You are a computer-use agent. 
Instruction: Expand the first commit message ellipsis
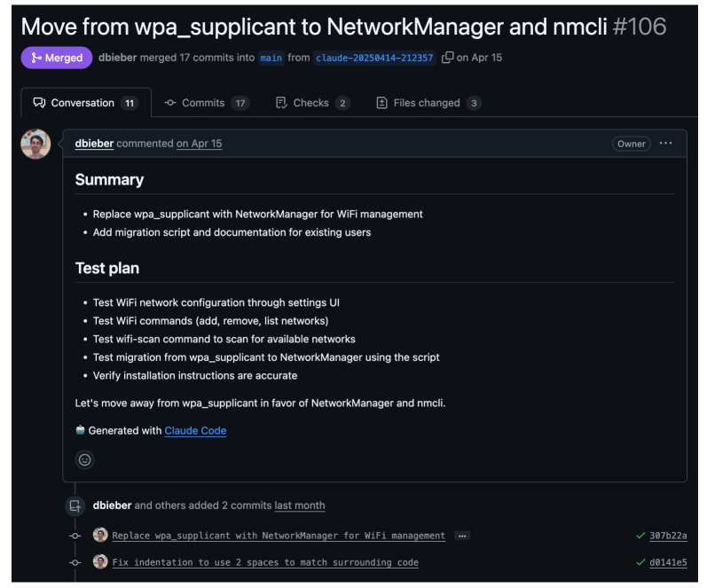coord(461,536)
